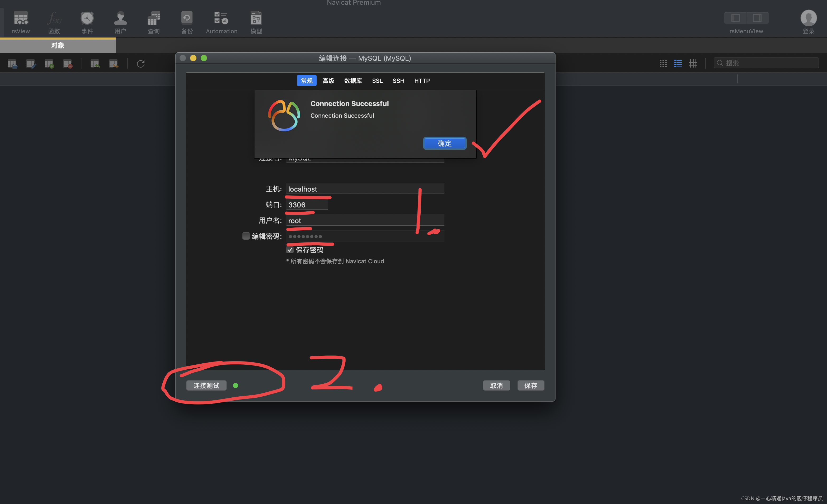The width and height of the screenshot is (827, 504).
Task: Click the 取消 button
Action: click(x=496, y=386)
